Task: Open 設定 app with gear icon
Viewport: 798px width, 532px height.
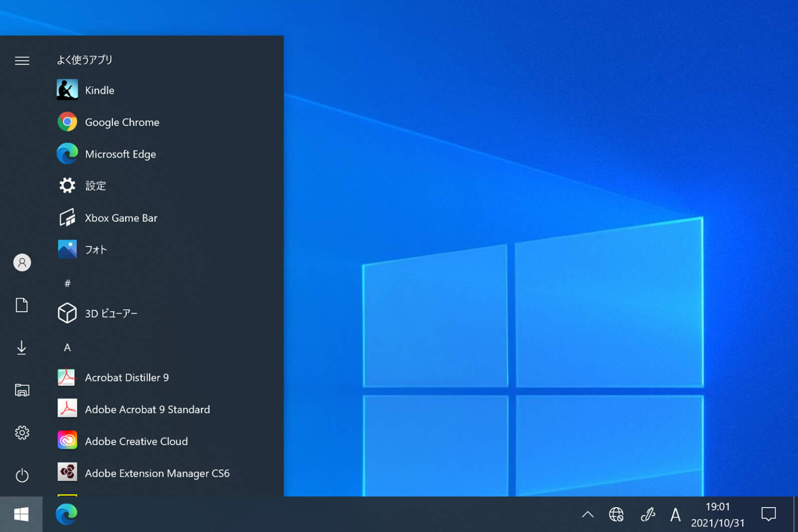Action: [95, 186]
